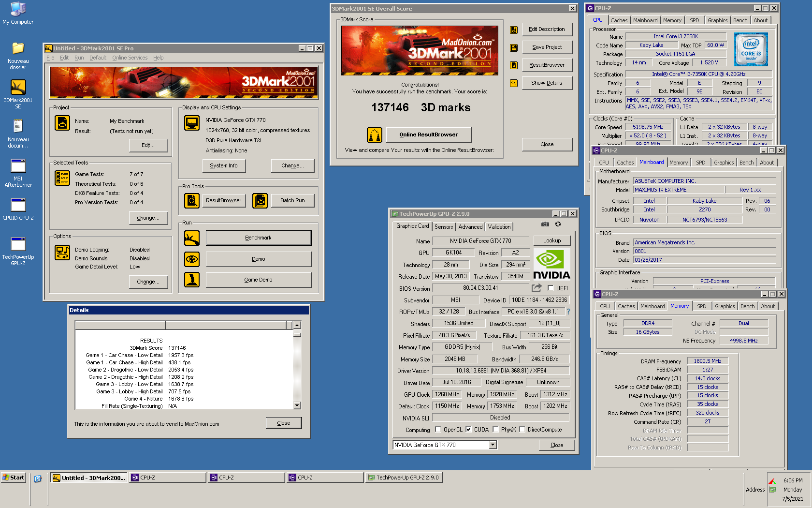Click the Game Demo joystick icon
Image resolution: width=812 pixels, height=508 pixels.
192,280
